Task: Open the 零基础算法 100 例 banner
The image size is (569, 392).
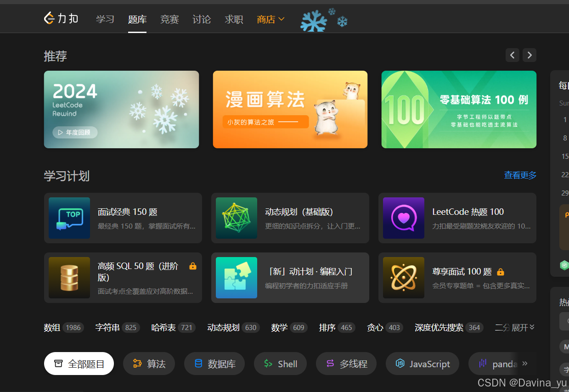Action: (x=459, y=109)
